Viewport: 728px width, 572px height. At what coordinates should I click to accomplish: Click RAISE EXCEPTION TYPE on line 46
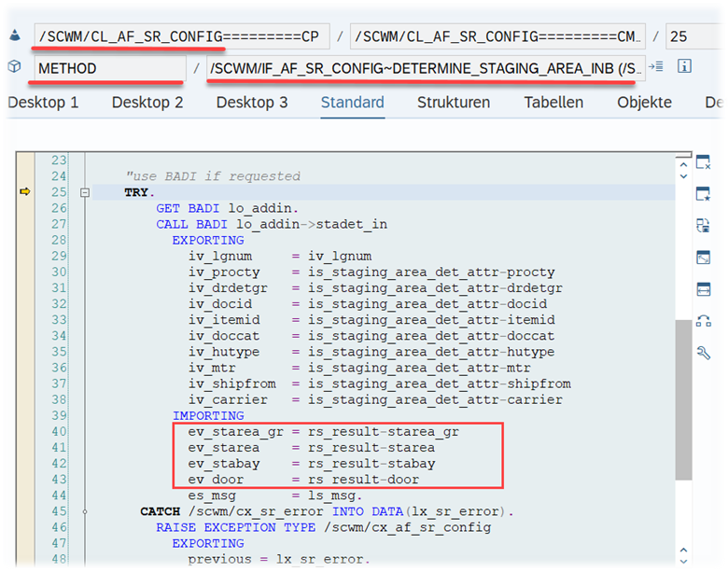pyautogui.click(x=236, y=527)
